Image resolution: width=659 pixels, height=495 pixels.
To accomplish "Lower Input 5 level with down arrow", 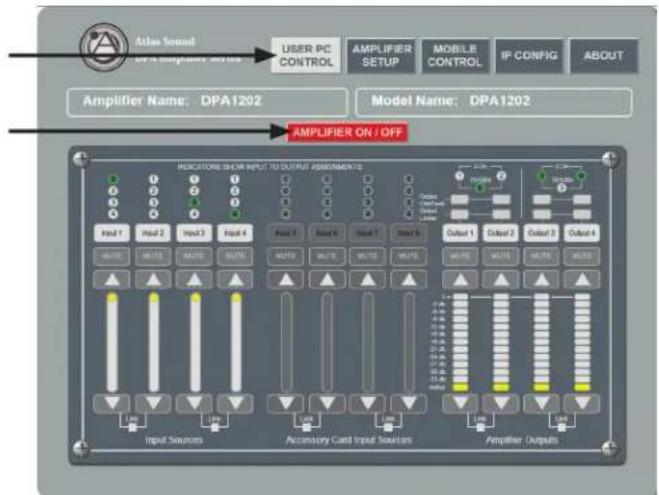I will (x=285, y=403).
